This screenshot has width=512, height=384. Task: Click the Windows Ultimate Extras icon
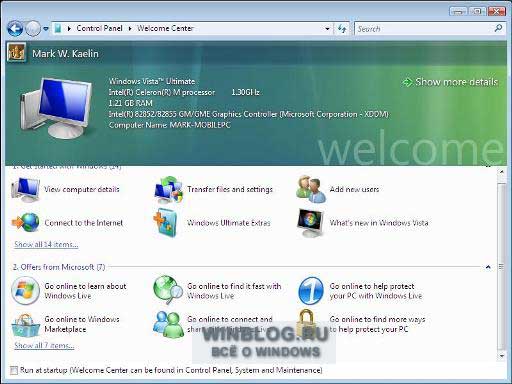165,223
